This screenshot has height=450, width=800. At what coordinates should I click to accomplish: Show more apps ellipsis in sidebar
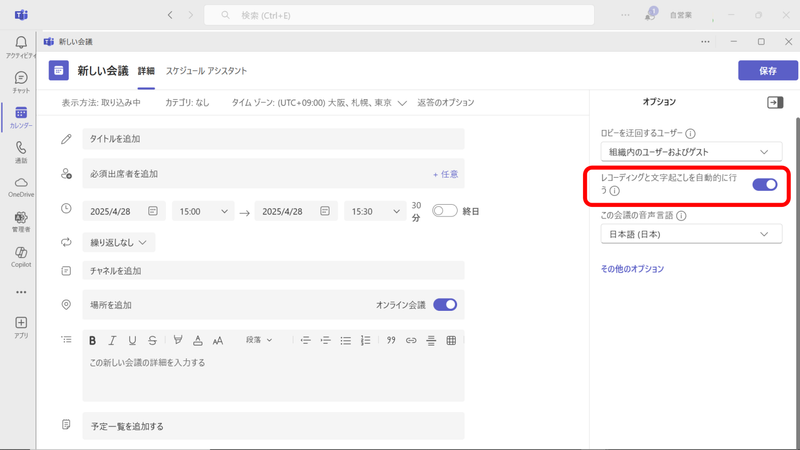click(20, 292)
